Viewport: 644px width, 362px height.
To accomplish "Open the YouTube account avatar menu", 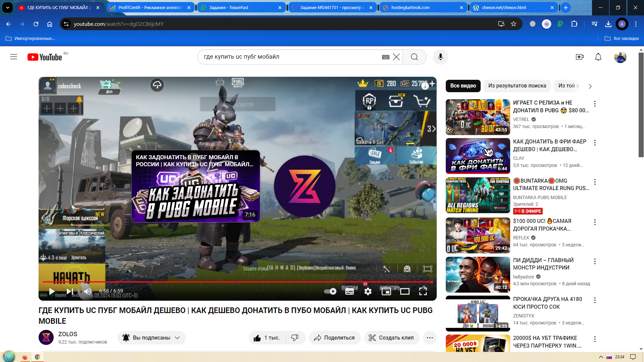I will [x=620, y=57].
